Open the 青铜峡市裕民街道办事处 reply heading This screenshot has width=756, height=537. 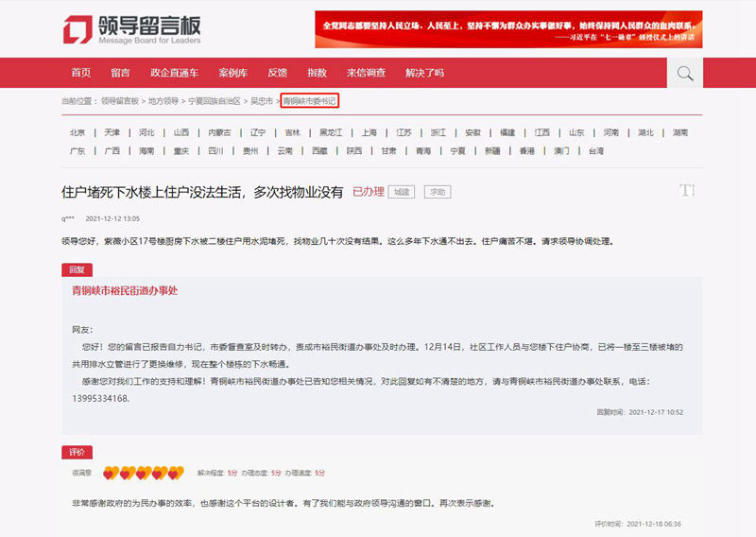pos(125,291)
